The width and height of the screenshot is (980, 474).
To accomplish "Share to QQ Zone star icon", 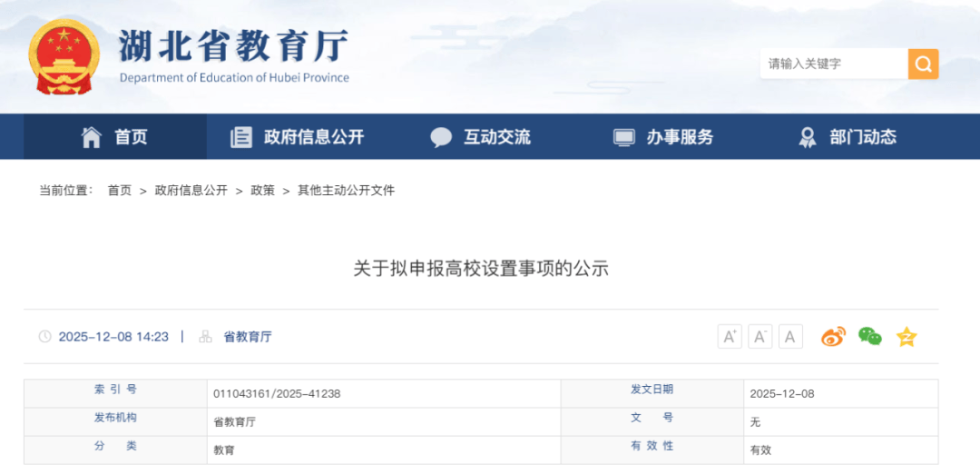I will [x=906, y=337].
